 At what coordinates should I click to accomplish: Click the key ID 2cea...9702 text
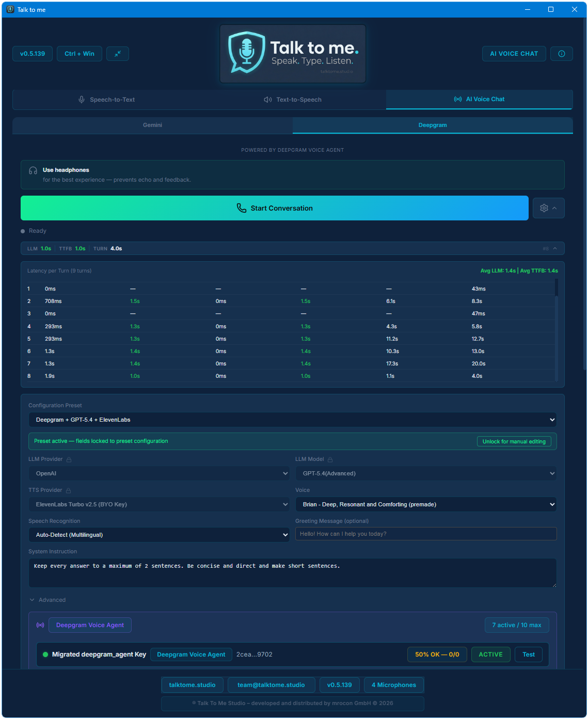(x=255, y=654)
